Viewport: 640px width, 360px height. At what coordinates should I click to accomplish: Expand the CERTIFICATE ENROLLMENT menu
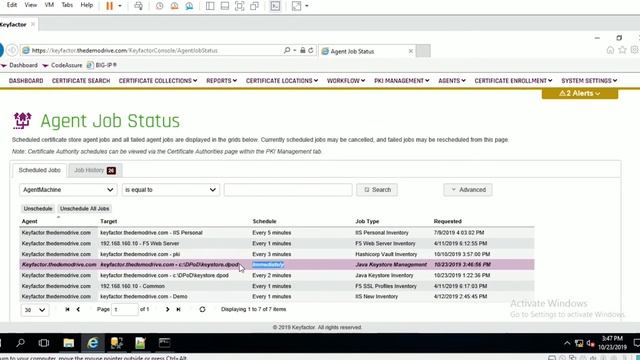click(x=513, y=81)
